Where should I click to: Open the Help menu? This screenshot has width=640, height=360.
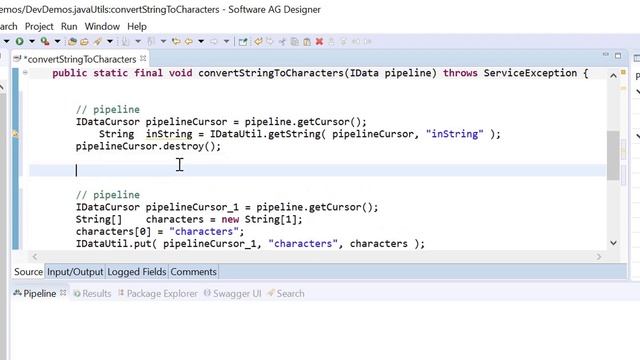[137, 27]
